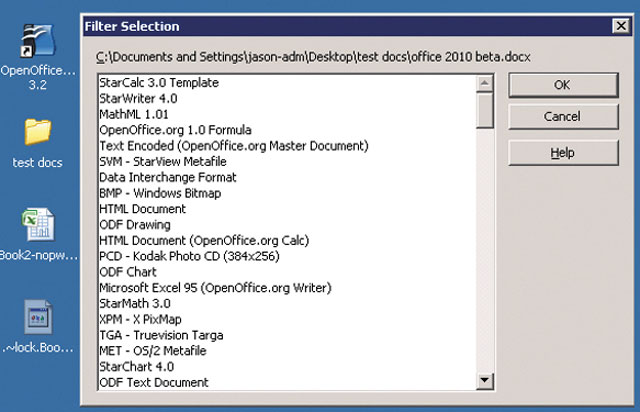Open the test docs folder icon
The image size is (640, 412).
point(38,131)
